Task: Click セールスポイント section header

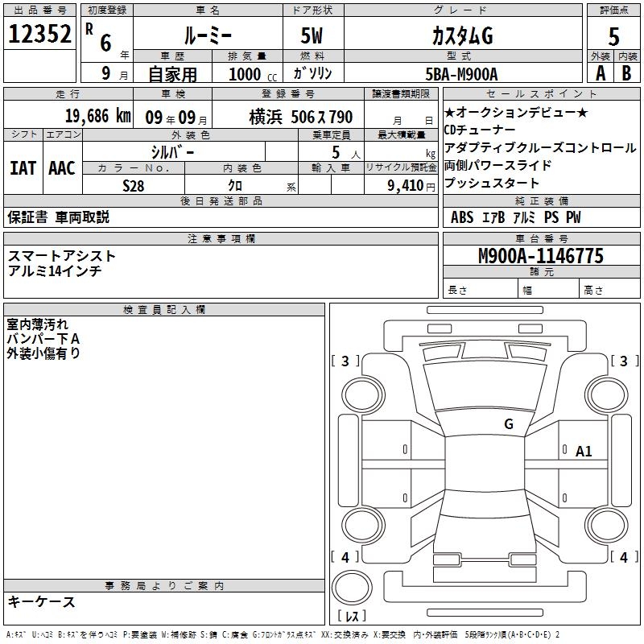Action: click(x=541, y=93)
